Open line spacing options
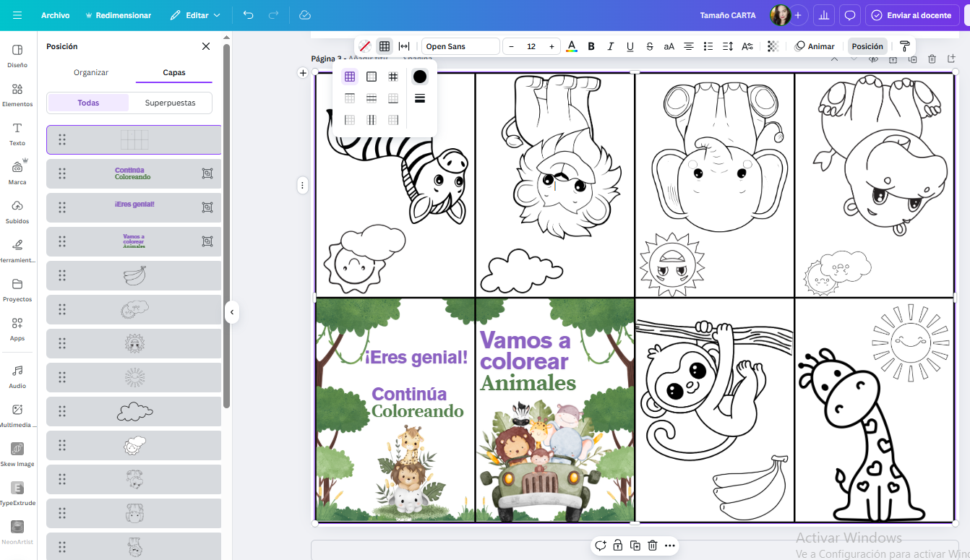The width and height of the screenshot is (970, 560). click(728, 46)
